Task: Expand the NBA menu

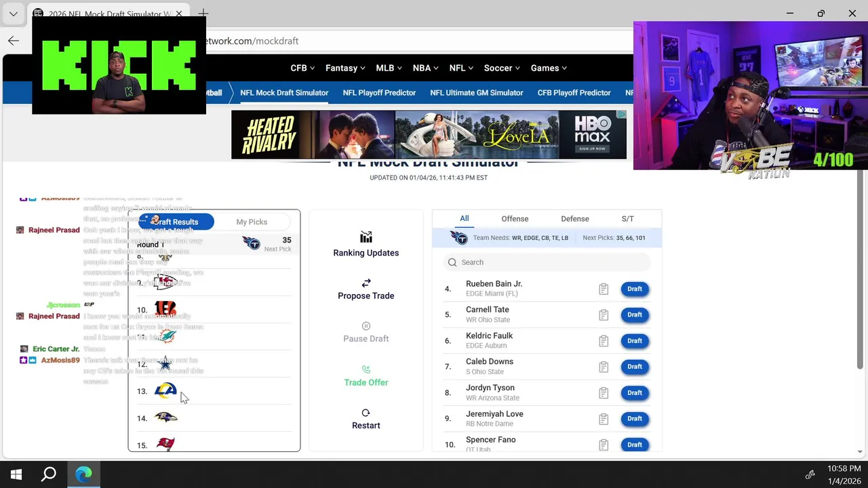Action: tap(426, 68)
